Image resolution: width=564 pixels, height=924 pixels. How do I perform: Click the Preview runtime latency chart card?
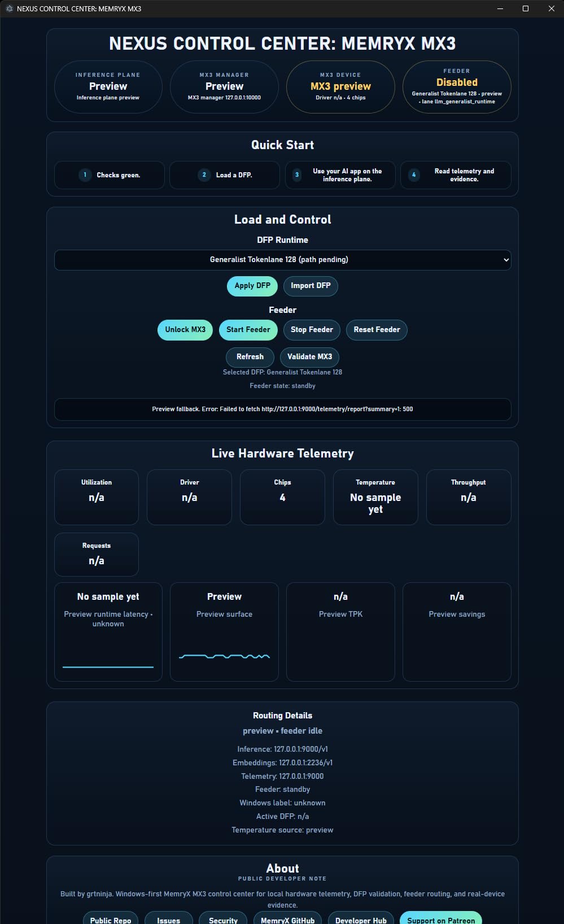pos(108,632)
